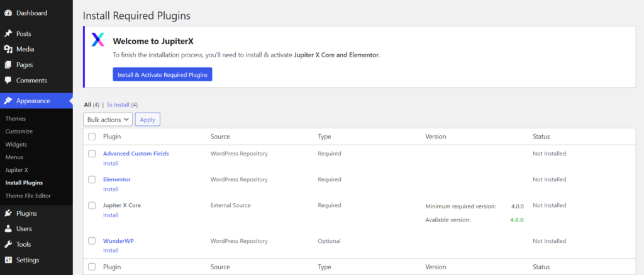
Task: Open the Tools menu label
Action: (x=23, y=245)
